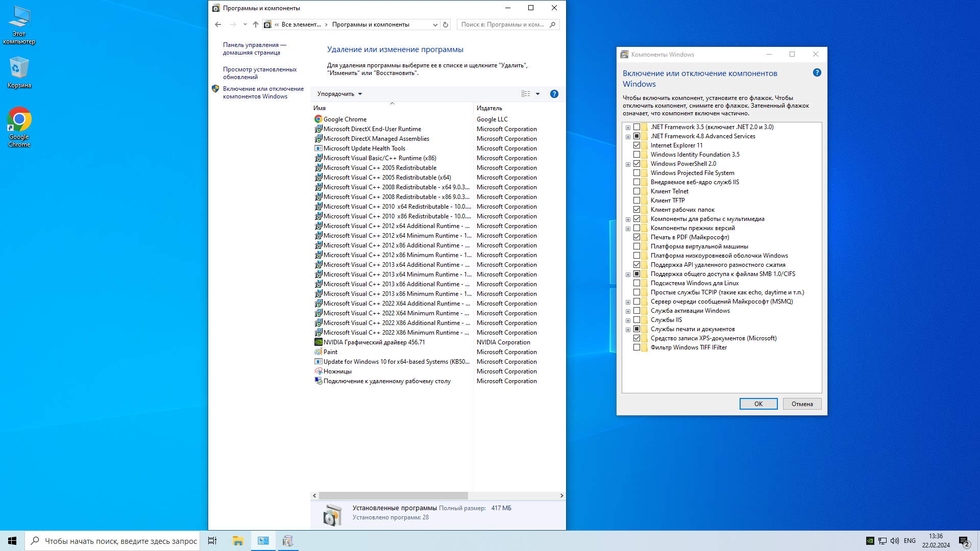Screen dimensions: 980x551
Task: Expand the Службы IIS tree node
Action: click(x=628, y=320)
